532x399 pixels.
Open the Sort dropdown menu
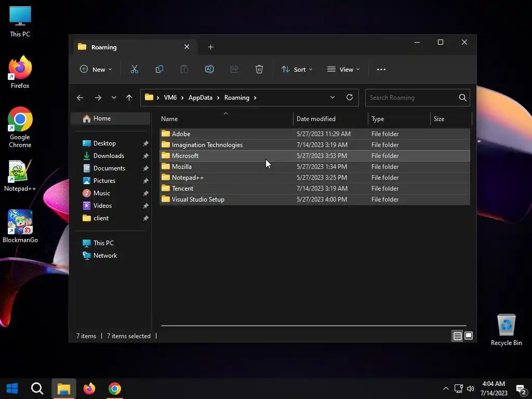297,69
